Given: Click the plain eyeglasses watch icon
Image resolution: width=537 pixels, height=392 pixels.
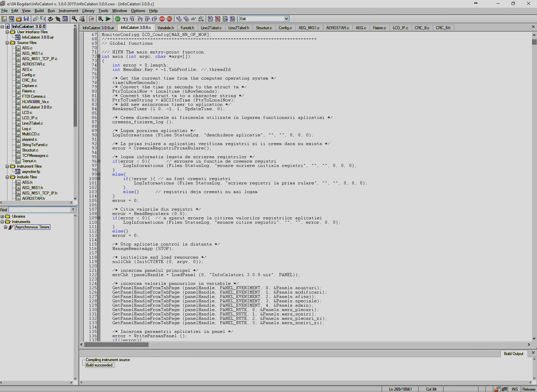Looking at the screenshot, I should coord(194,19).
